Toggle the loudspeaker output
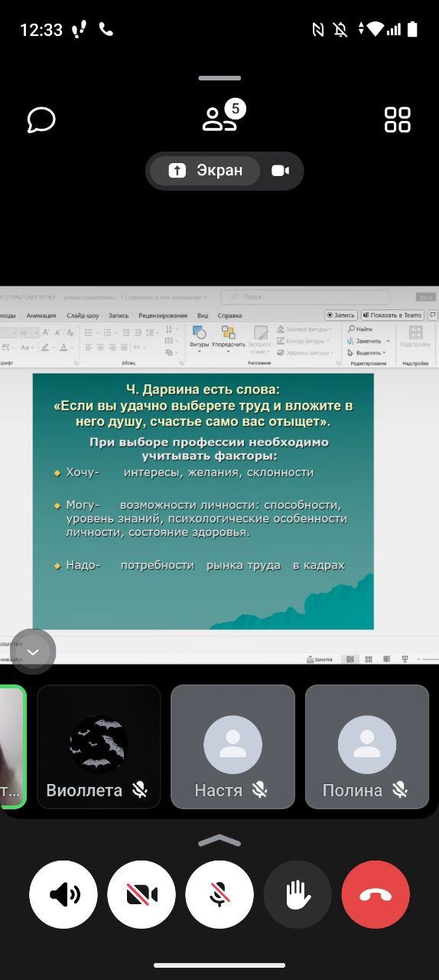Image resolution: width=439 pixels, height=980 pixels. [x=63, y=894]
